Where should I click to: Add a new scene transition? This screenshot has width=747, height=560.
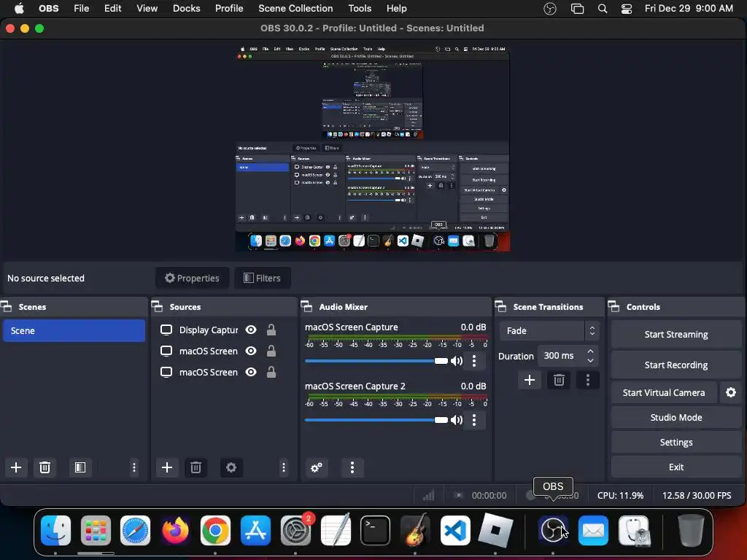click(x=530, y=379)
